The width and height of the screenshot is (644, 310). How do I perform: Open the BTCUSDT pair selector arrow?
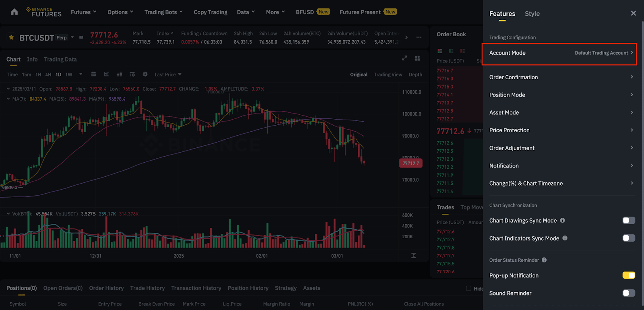tap(72, 37)
